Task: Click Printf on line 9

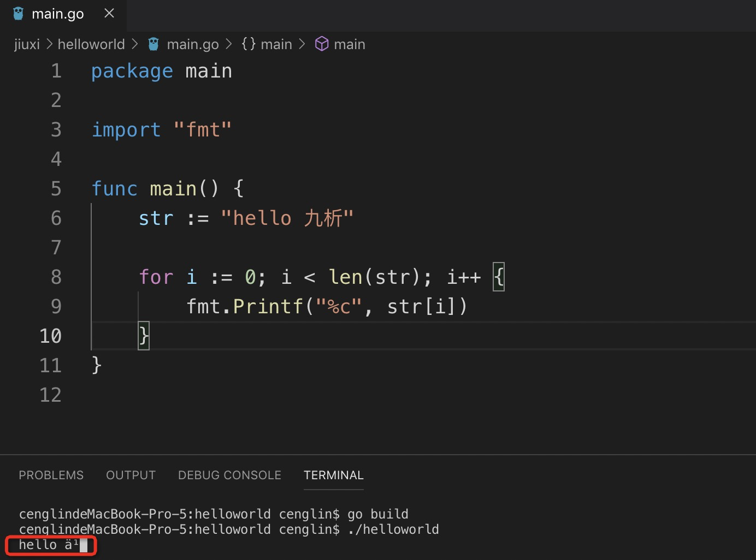Action: tap(268, 307)
